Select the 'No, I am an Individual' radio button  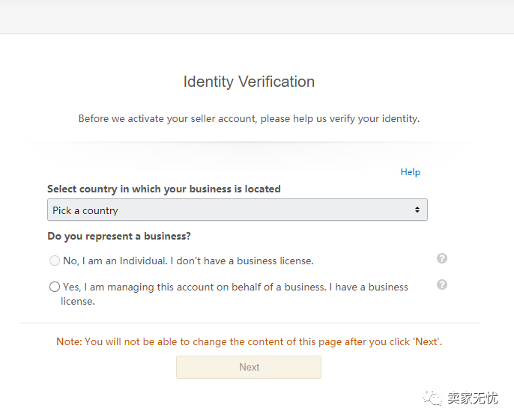click(55, 261)
